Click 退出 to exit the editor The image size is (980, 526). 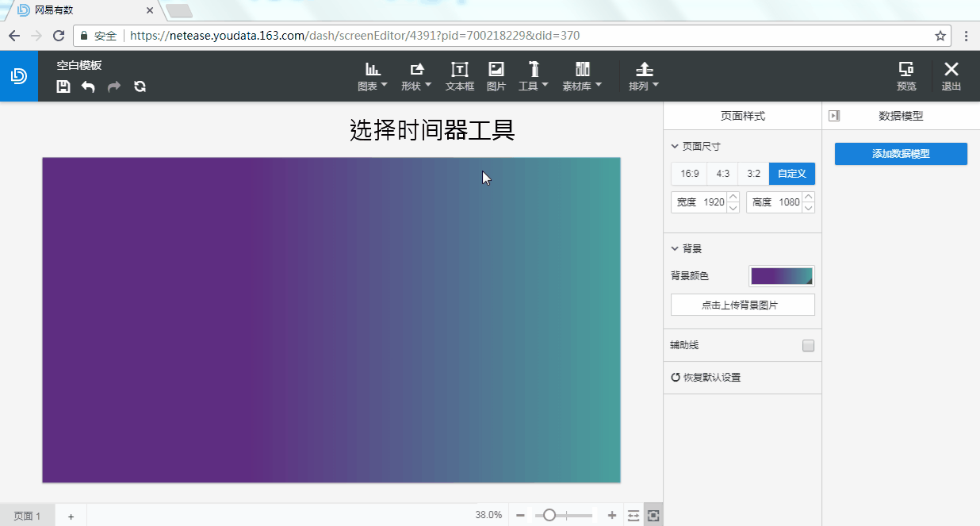pyautogui.click(x=951, y=77)
